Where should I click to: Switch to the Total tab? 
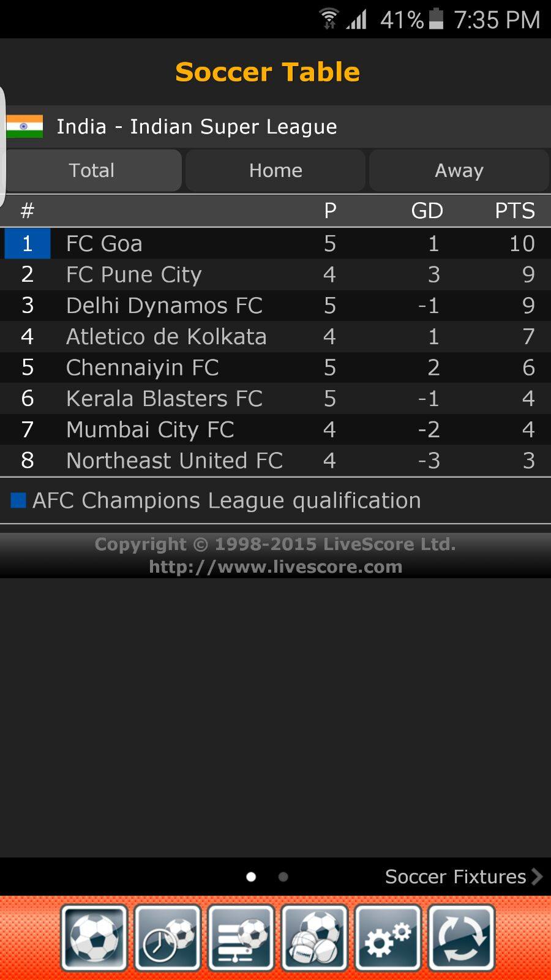point(92,170)
